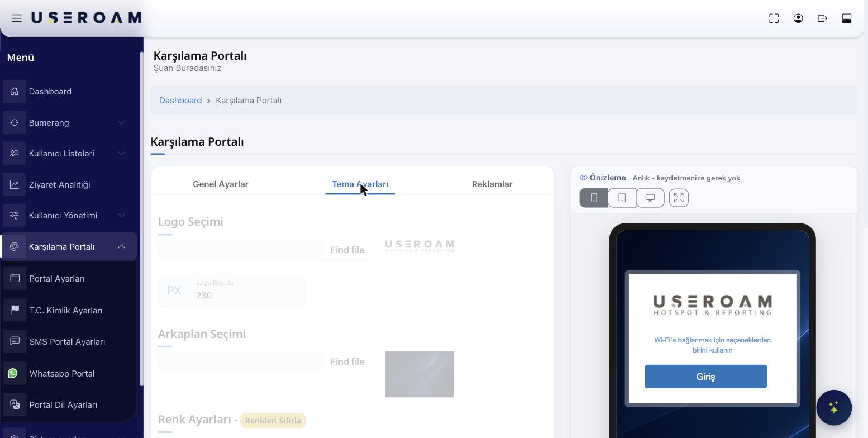Click the logout icon in header

pos(822,18)
